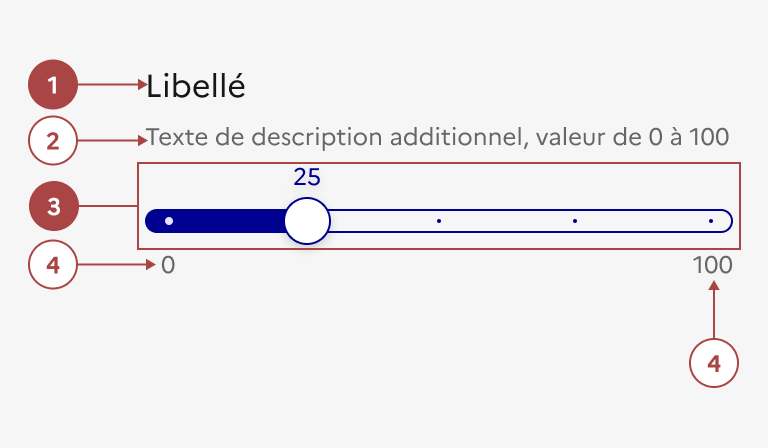Click the arrow pointing to the 0 label

114,265
